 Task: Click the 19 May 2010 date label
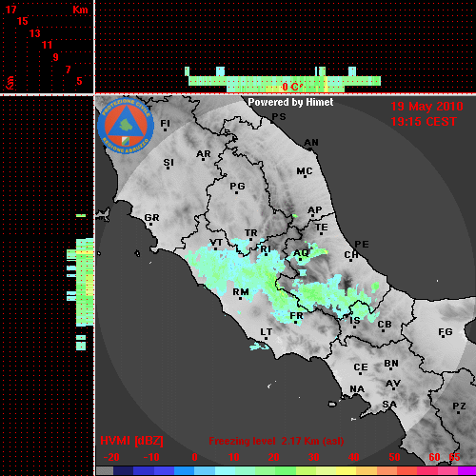tap(426, 107)
